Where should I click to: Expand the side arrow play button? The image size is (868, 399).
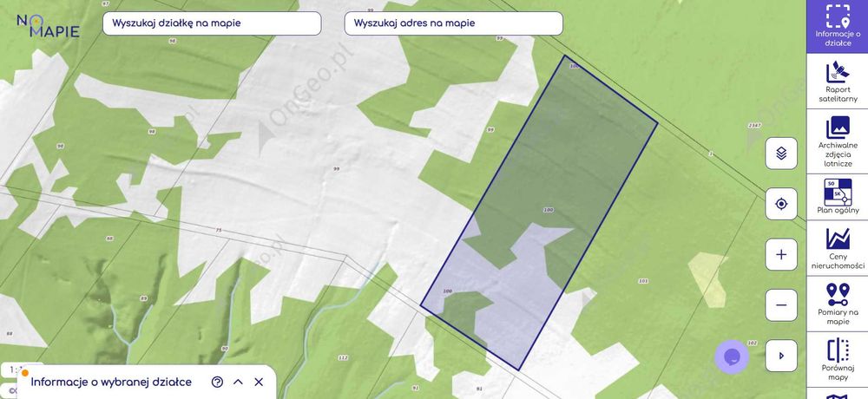click(781, 356)
